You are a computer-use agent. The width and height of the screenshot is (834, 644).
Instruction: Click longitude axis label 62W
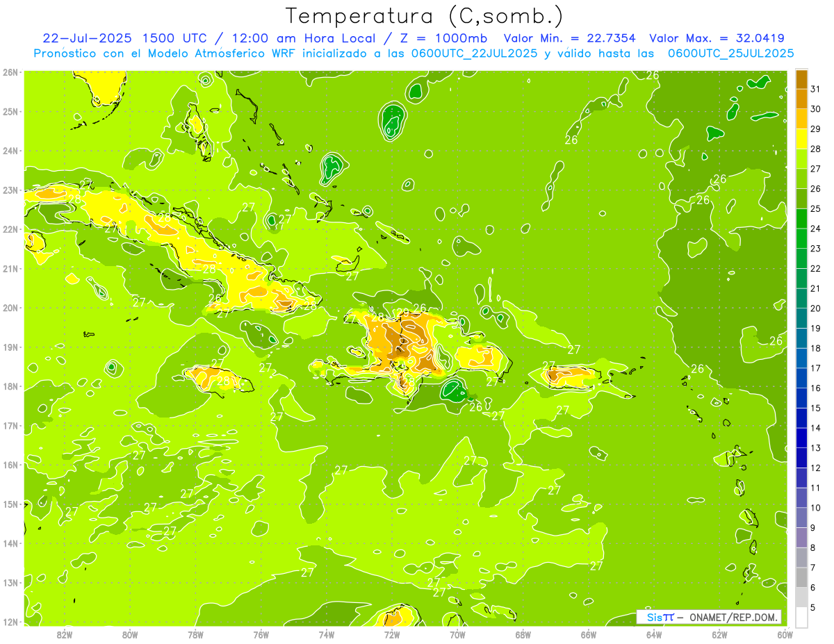[x=719, y=634]
